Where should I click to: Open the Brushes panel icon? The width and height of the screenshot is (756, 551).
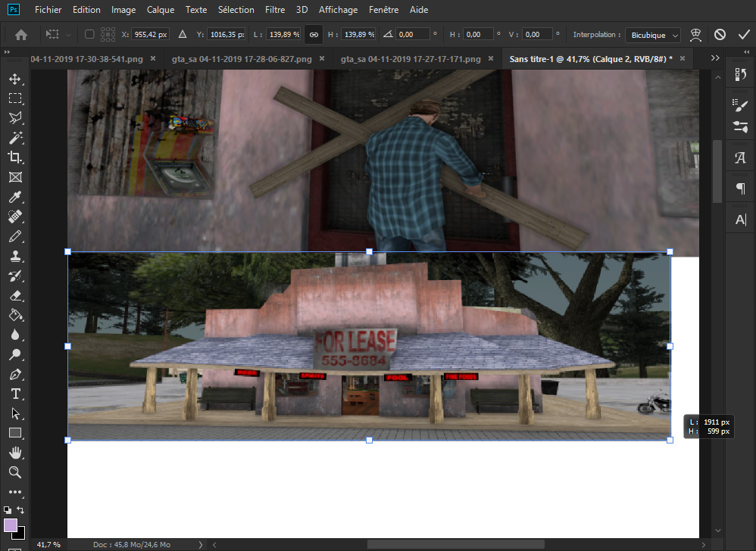[x=741, y=126]
